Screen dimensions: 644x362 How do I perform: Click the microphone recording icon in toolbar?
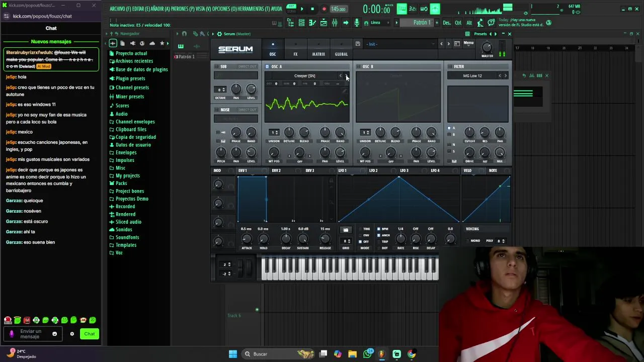pos(357,23)
